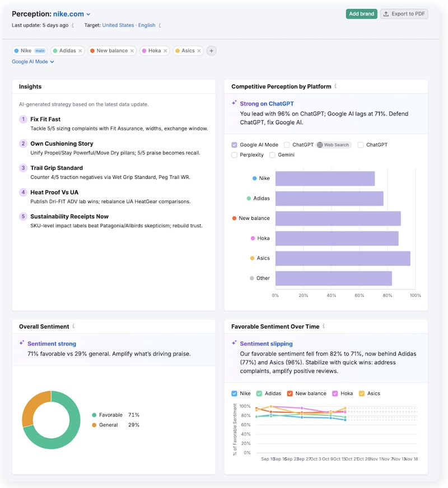Remove the New balance chip via its X
Image resolution: width=448 pixels, height=488 pixels.
tap(133, 50)
